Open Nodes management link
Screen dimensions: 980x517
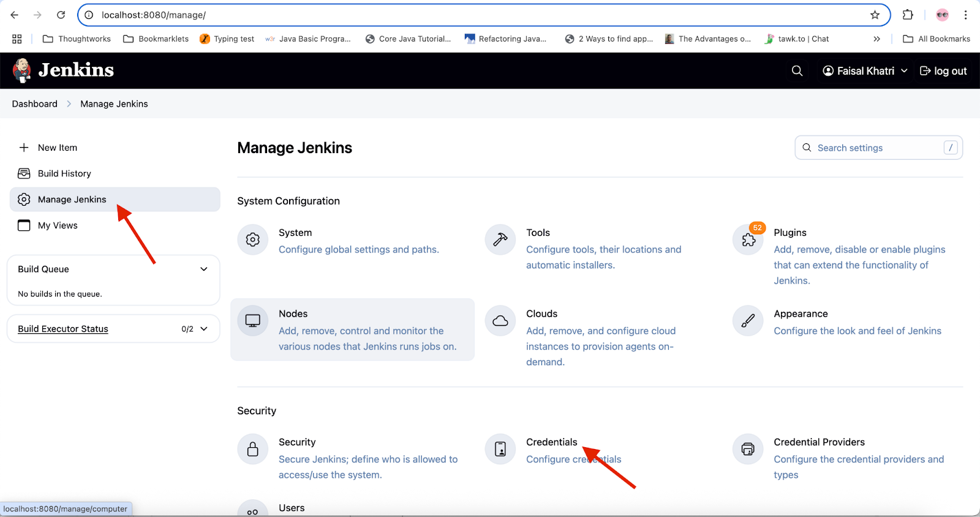click(353, 330)
